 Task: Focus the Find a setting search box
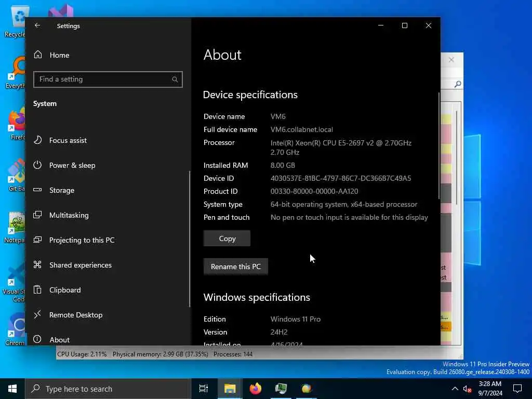tap(108, 79)
